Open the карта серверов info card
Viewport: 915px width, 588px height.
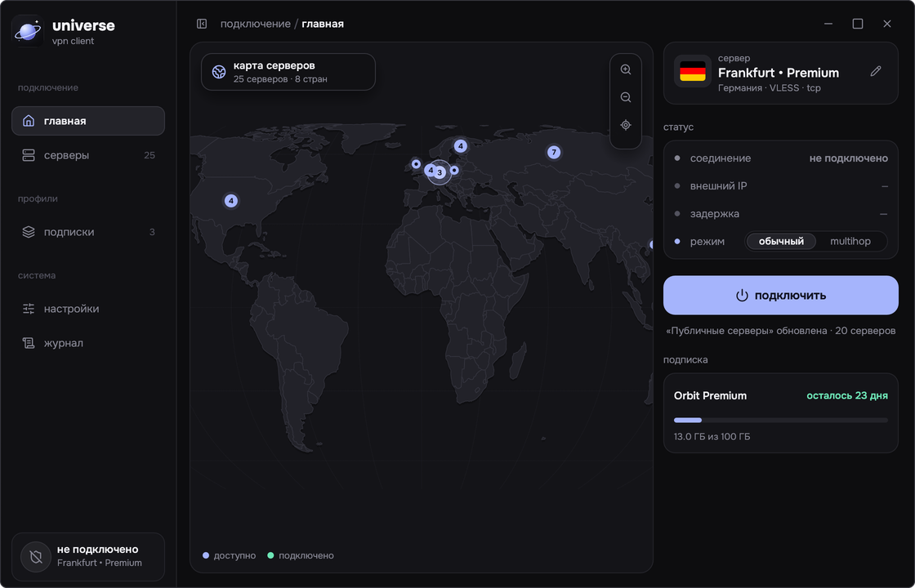coord(288,72)
